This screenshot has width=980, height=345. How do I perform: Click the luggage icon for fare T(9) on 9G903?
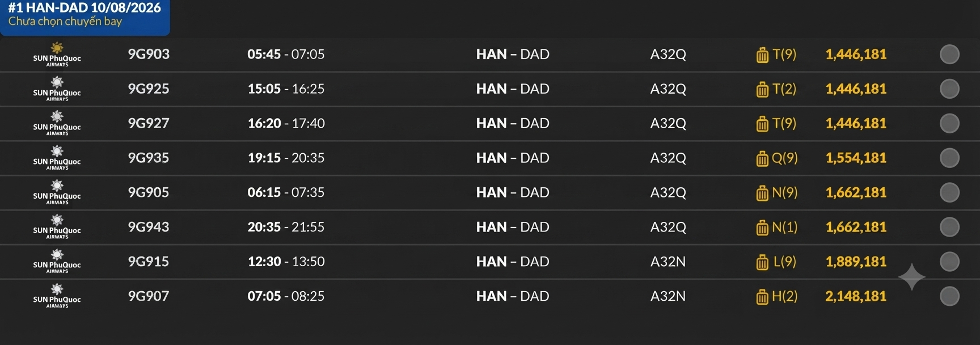[762, 55]
